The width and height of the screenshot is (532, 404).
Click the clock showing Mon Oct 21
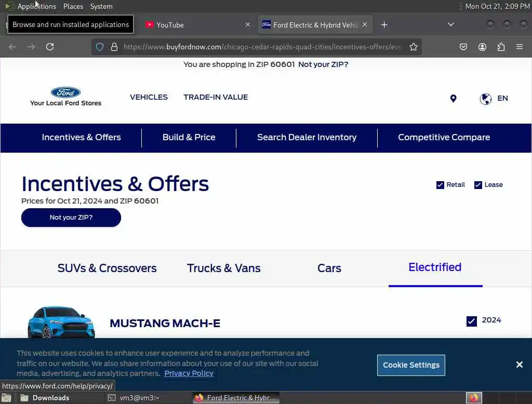[497, 6]
